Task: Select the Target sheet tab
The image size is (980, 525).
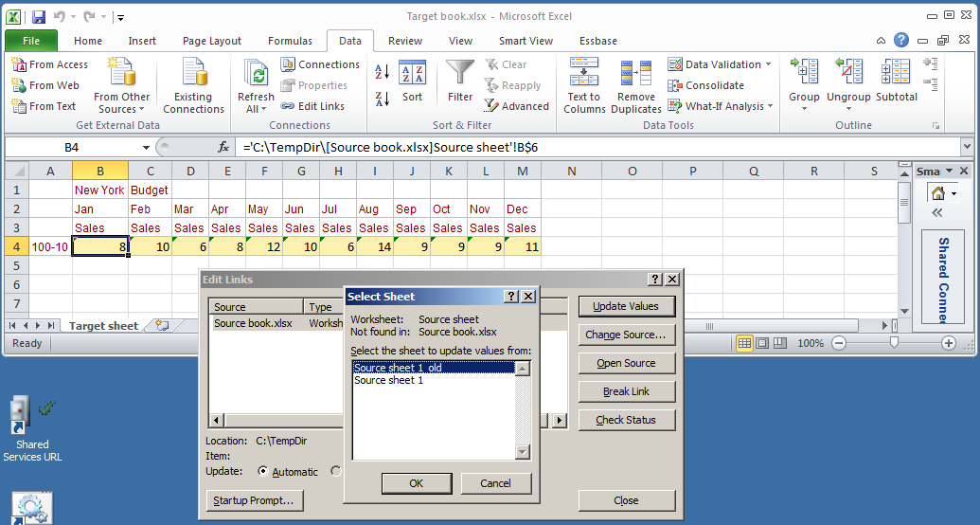Action: coord(103,325)
